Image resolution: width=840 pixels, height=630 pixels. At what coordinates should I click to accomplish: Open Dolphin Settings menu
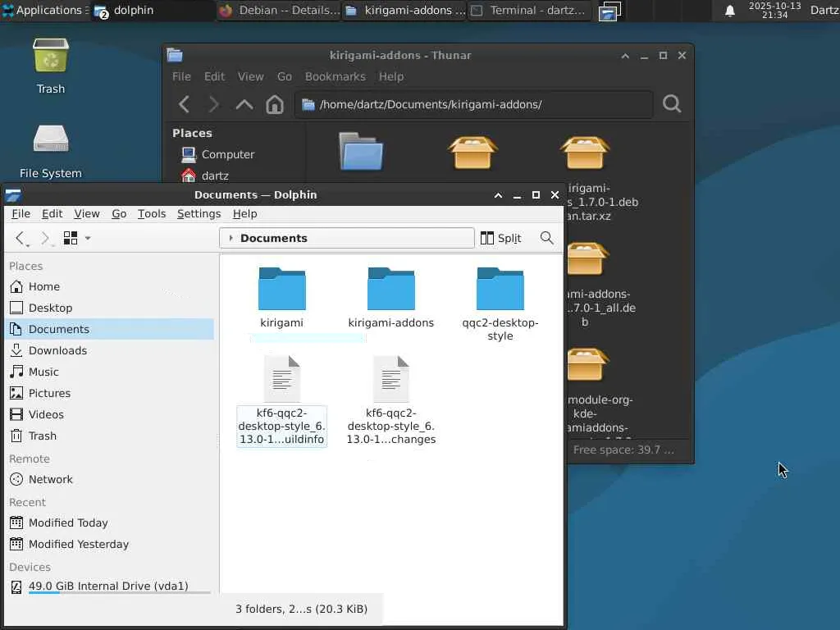pos(199,214)
